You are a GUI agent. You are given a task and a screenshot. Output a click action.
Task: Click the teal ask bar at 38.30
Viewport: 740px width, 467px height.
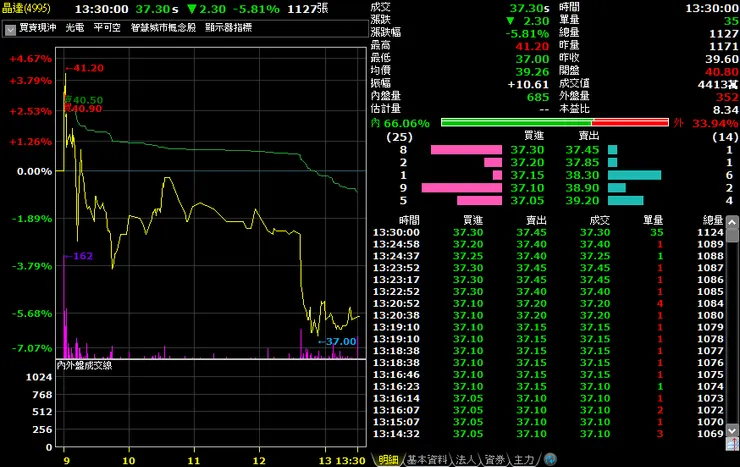[634, 175]
